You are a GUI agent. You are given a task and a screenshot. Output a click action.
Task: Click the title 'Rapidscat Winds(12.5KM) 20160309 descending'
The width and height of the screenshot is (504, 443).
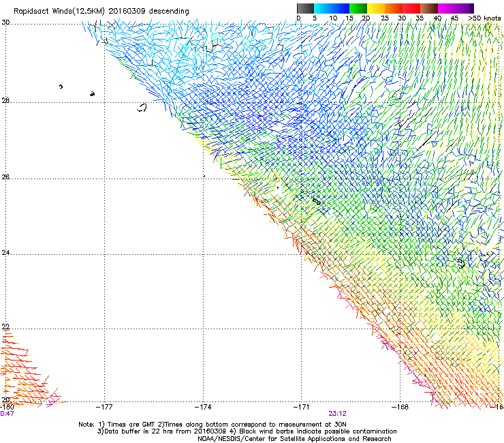point(101,11)
